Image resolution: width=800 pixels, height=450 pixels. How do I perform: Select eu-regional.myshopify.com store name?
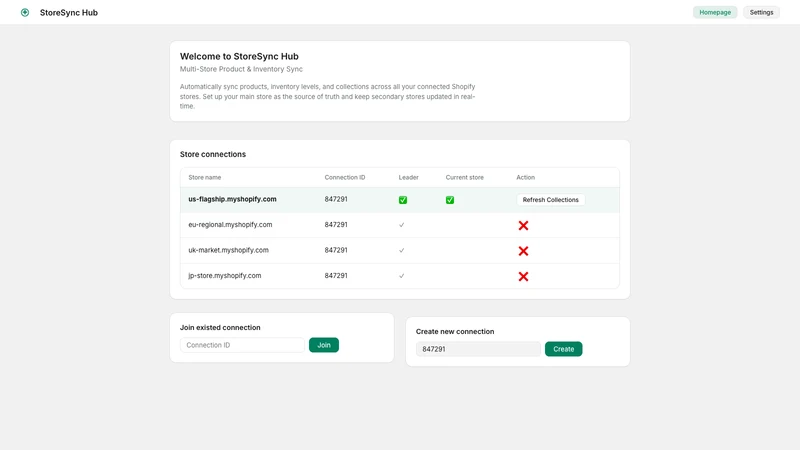(x=230, y=224)
